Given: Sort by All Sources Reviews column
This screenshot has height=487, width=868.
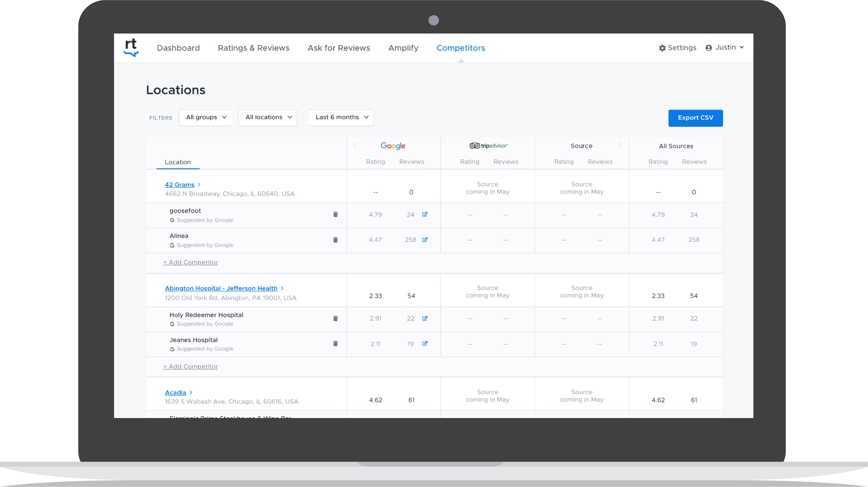Looking at the screenshot, I should pyautogui.click(x=694, y=162).
